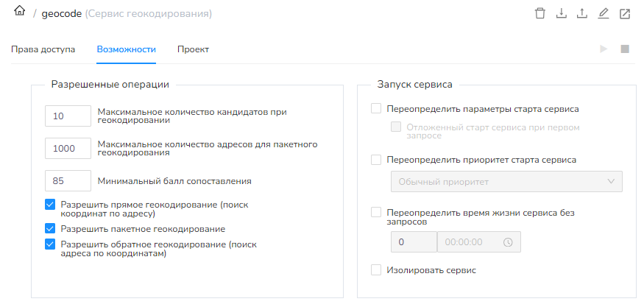Viewport: 644px width, 307px height.
Task: Click max candidates field showing 10
Action: point(68,116)
